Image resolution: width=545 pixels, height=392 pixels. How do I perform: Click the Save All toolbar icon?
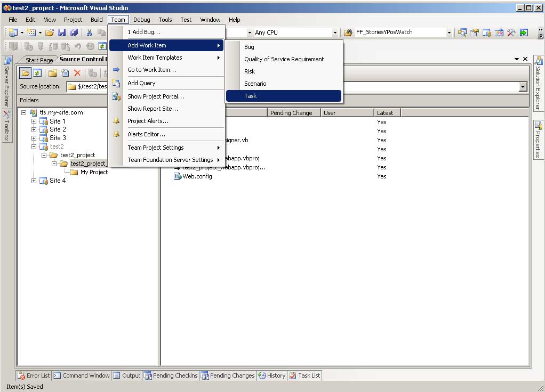point(74,32)
